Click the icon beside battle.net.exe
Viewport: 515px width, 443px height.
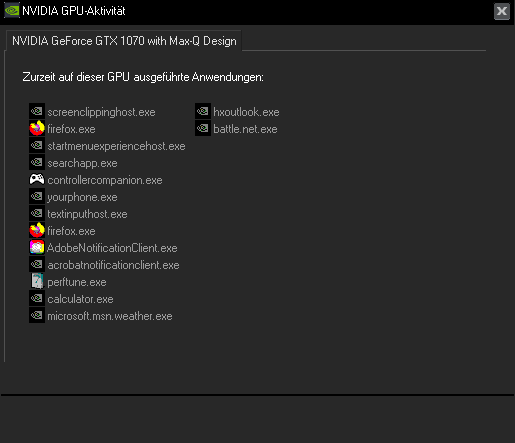(x=203, y=128)
